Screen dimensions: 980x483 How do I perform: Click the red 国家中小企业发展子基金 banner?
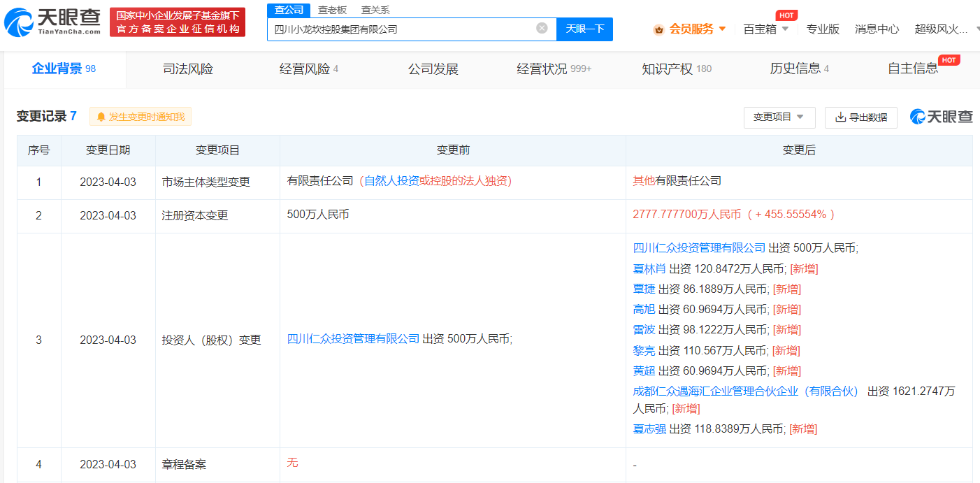178,22
